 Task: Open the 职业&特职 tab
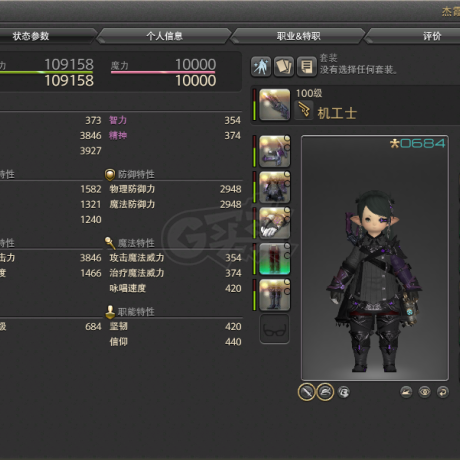298,36
